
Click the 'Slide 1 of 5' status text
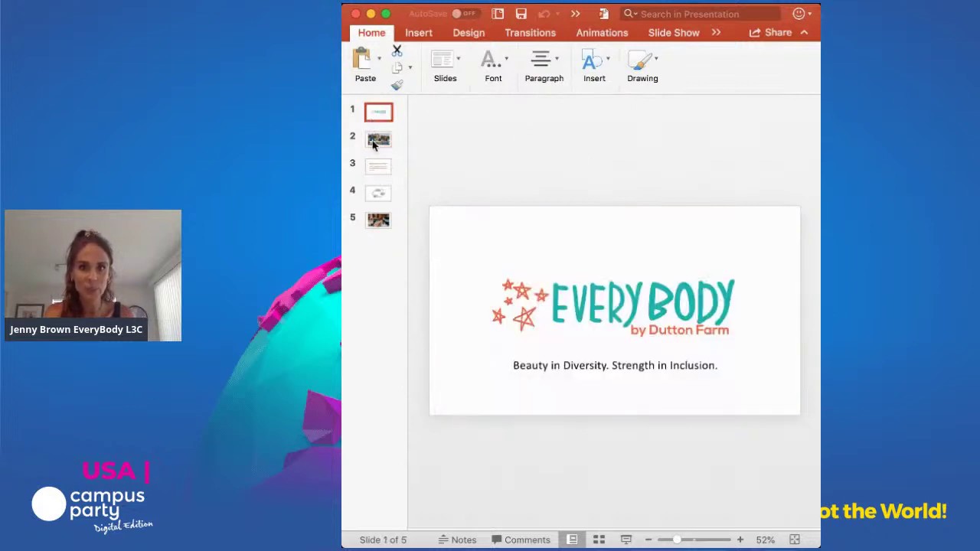click(x=383, y=540)
